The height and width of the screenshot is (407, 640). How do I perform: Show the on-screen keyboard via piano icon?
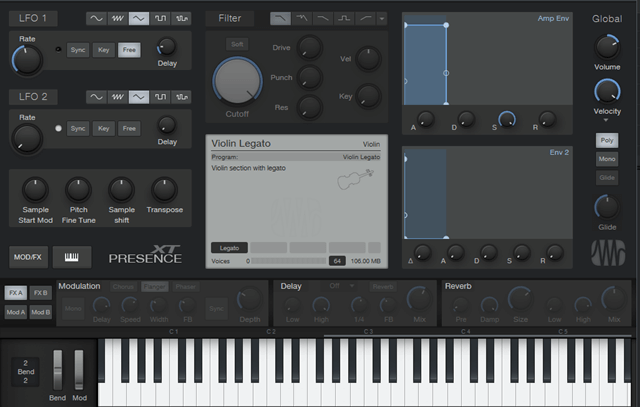(x=72, y=257)
